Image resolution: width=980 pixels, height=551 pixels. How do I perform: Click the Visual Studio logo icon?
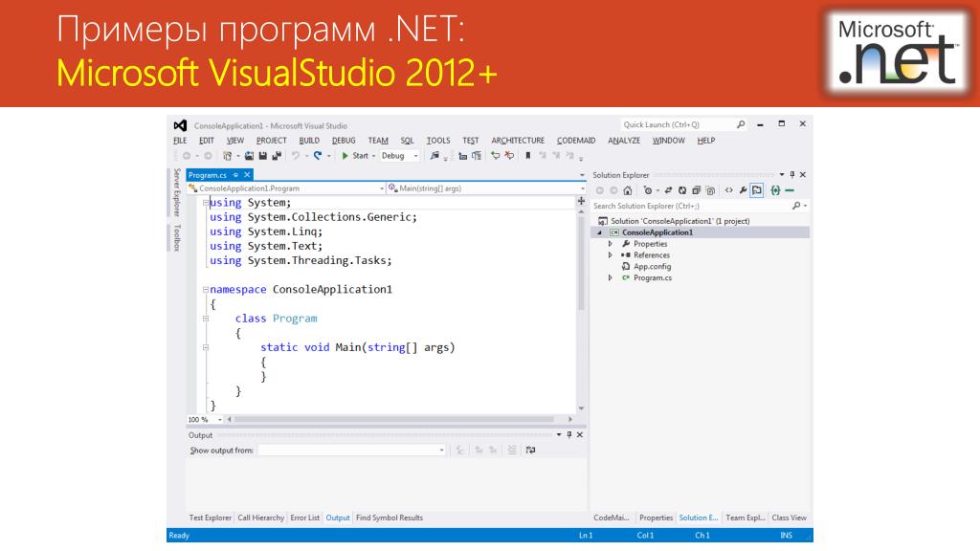point(180,125)
